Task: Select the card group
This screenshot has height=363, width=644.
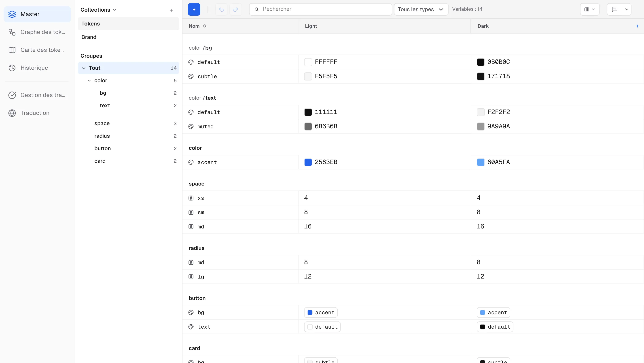Action: (x=129, y=161)
